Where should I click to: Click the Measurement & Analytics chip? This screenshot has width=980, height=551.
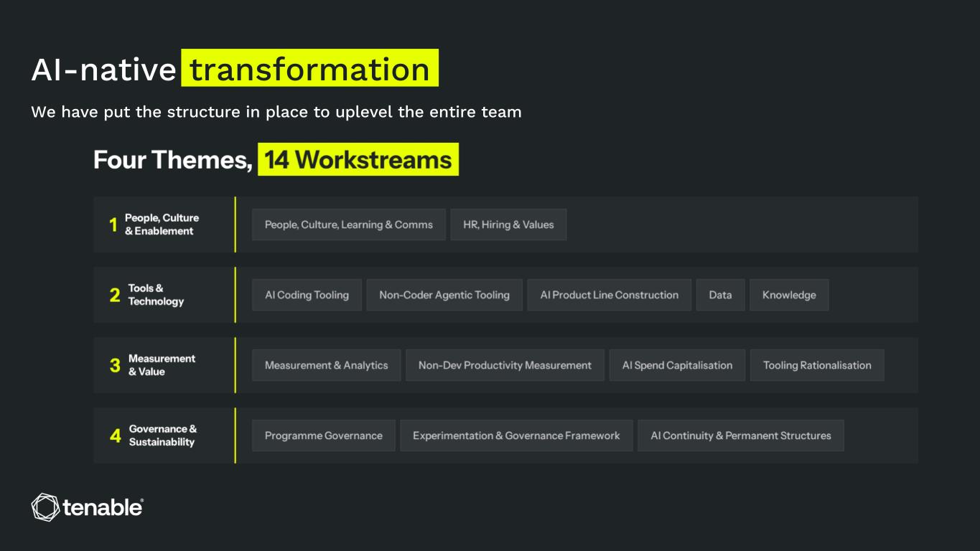click(x=326, y=365)
